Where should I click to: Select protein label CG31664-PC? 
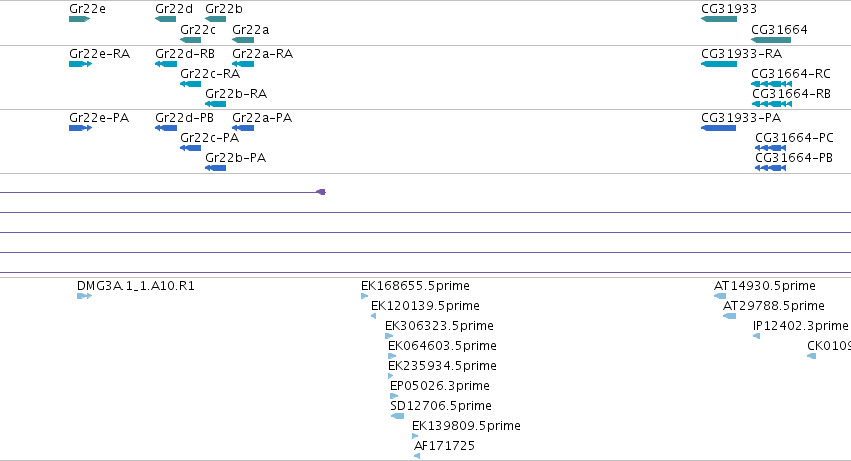794,138
